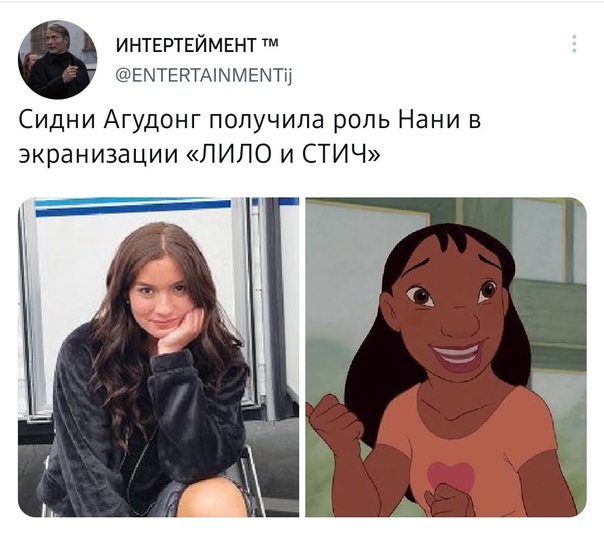
Task: Click the woman's resting hand in left photo
Action: [182, 333]
